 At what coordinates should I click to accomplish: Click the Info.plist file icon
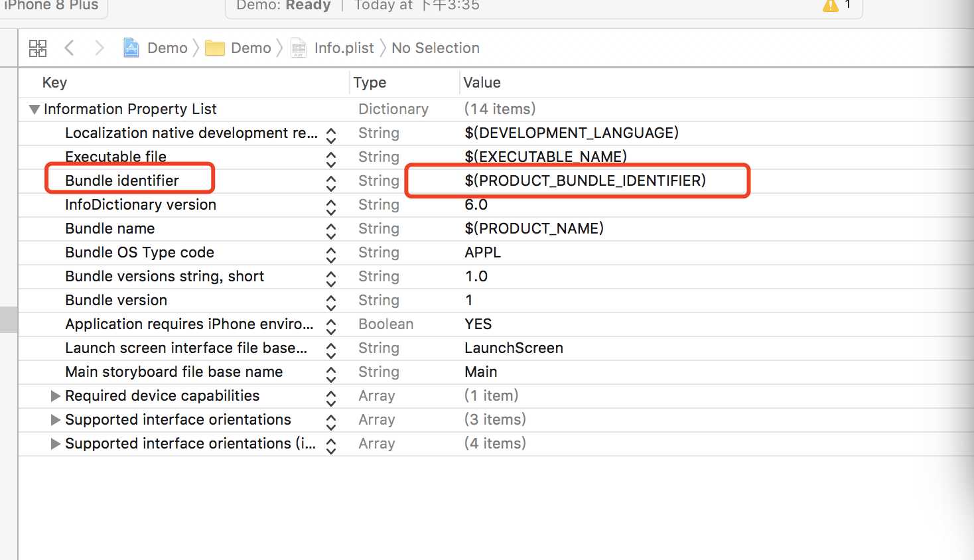coord(299,48)
